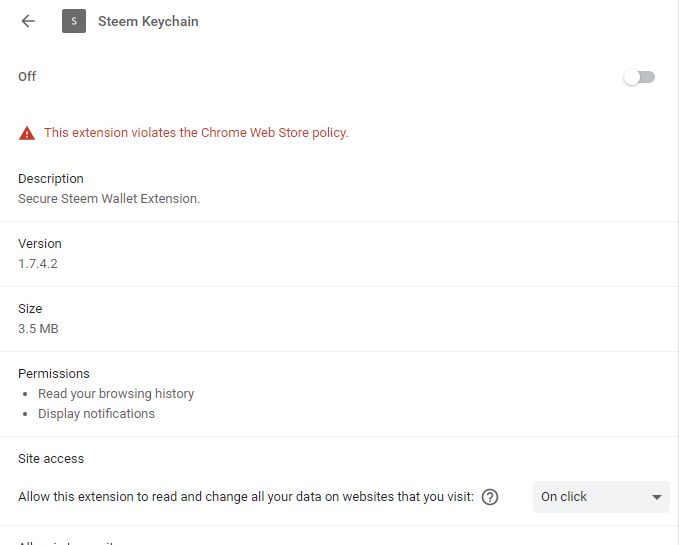679x545 pixels.
Task: Open the site access help icon
Action: pyautogui.click(x=490, y=497)
